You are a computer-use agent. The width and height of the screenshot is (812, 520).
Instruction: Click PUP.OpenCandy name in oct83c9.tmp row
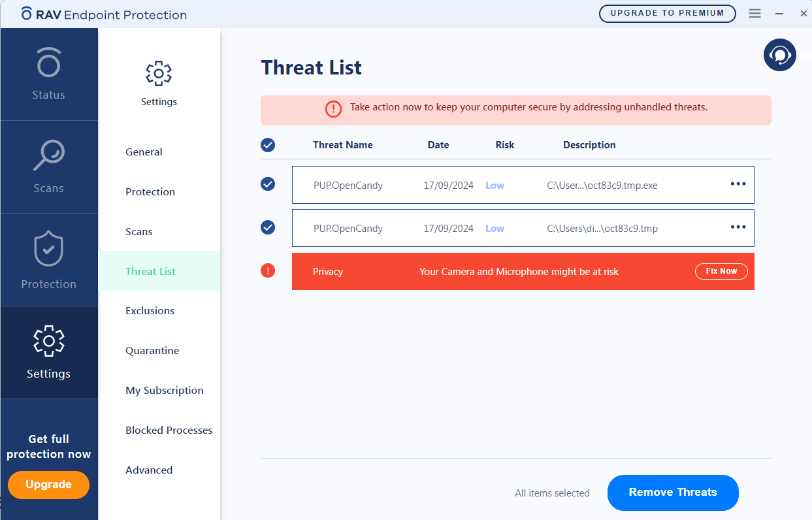coord(348,229)
